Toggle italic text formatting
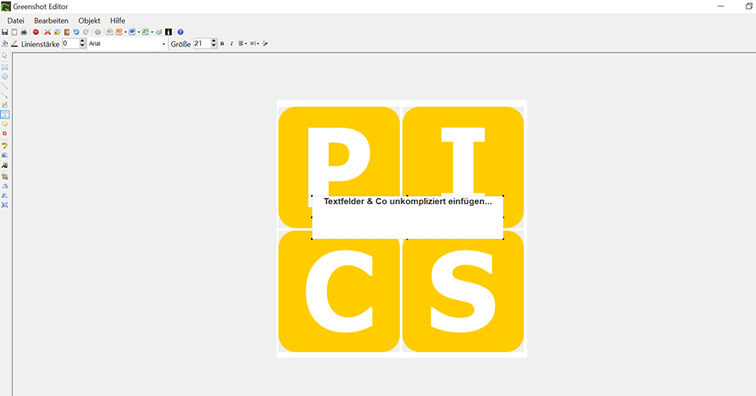756x396 pixels. (231, 43)
